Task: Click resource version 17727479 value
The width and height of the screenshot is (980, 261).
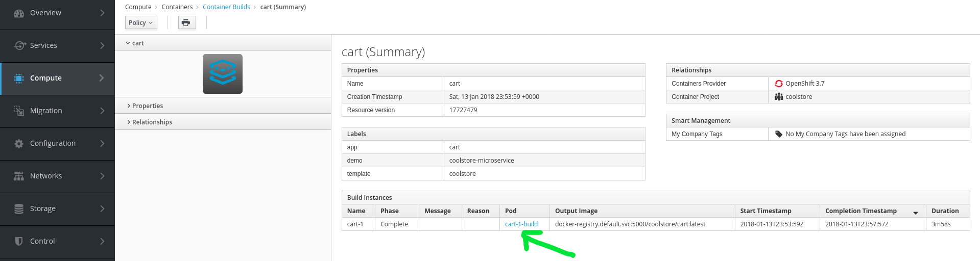Action: tap(463, 110)
